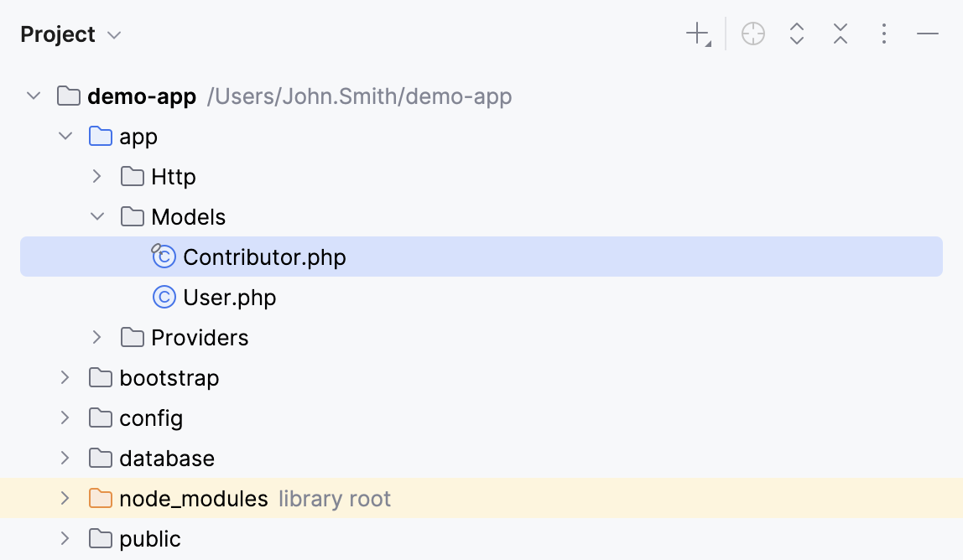Expand the Http folder

click(96, 176)
